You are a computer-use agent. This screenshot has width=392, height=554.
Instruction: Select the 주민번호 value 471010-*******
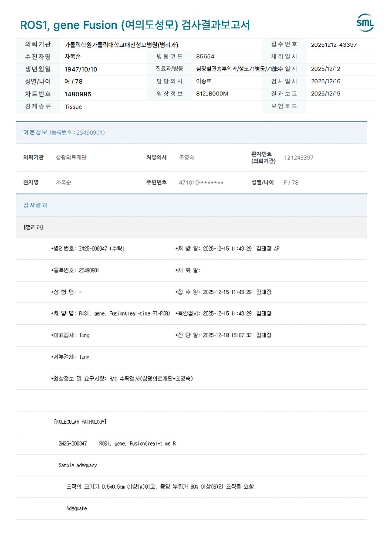click(x=201, y=183)
